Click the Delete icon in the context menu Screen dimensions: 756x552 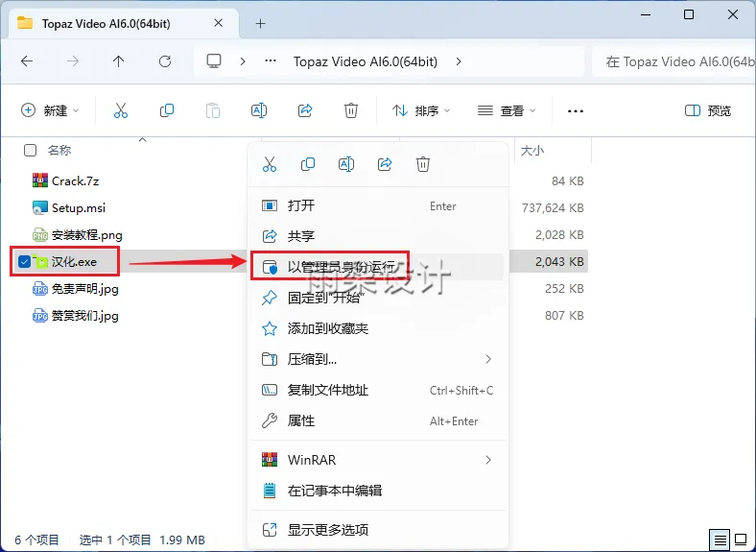pyautogui.click(x=423, y=164)
